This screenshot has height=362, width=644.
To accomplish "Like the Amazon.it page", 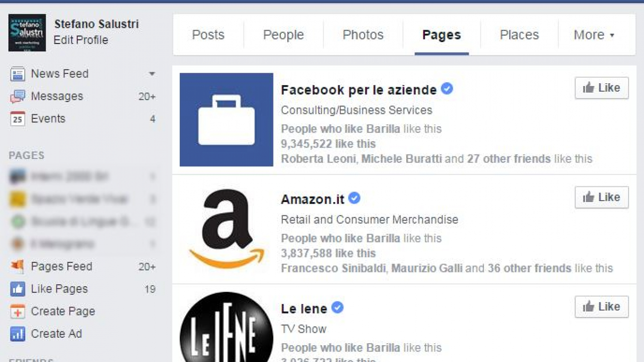I will click(x=601, y=198).
